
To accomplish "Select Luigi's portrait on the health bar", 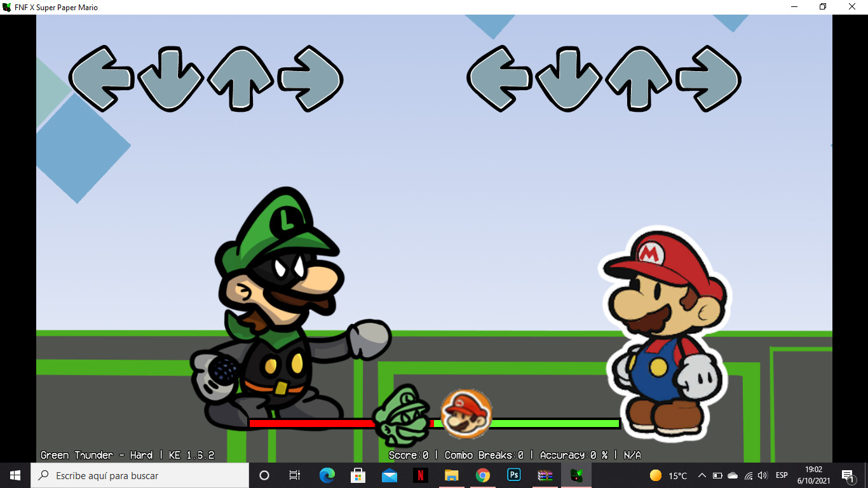I will coord(404,416).
